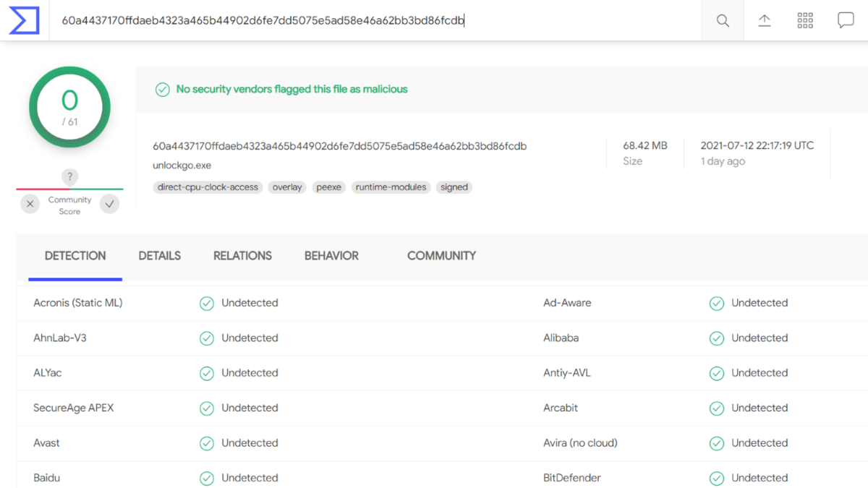Open the search magnifier icon
Image resolution: width=868 pixels, height=488 pixels.
click(722, 20)
